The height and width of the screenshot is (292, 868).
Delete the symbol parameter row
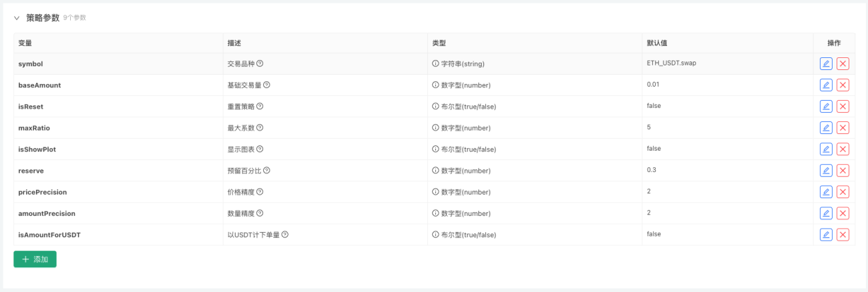tap(843, 63)
